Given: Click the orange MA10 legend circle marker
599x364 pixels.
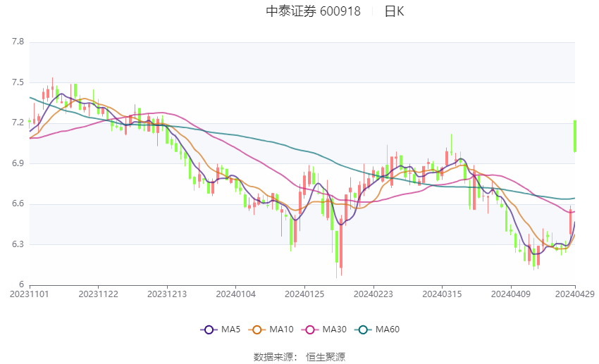Looking at the screenshot, I should tap(257, 330).
